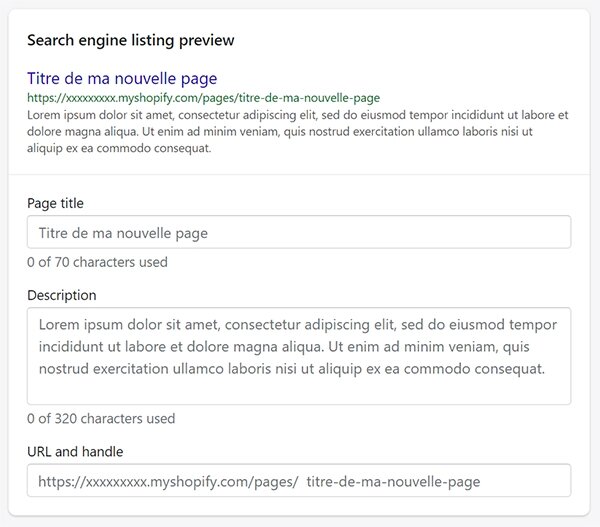Click the Page title input field
600x527 pixels.
point(299,232)
